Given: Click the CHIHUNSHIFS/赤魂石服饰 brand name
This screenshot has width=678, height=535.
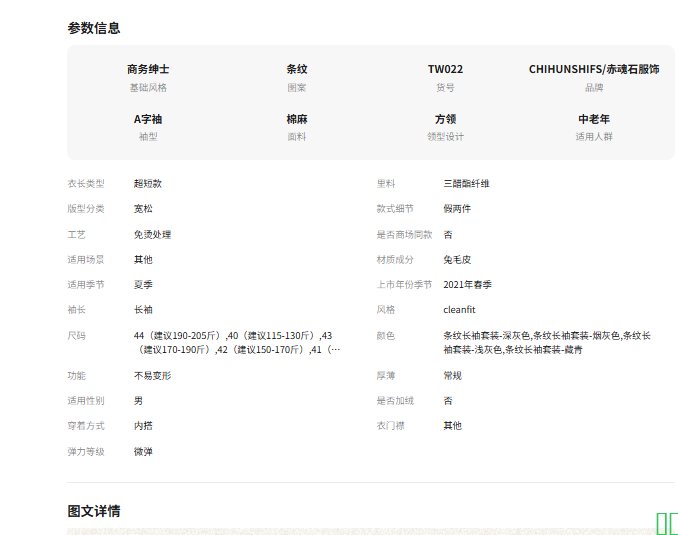Looking at the screenshot, I should pos(593,69).
